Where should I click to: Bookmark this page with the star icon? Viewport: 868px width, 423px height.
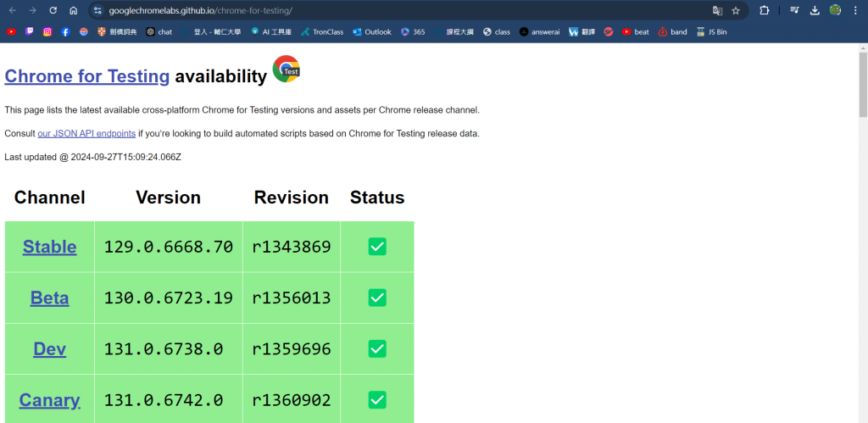[x=736, y=10]
